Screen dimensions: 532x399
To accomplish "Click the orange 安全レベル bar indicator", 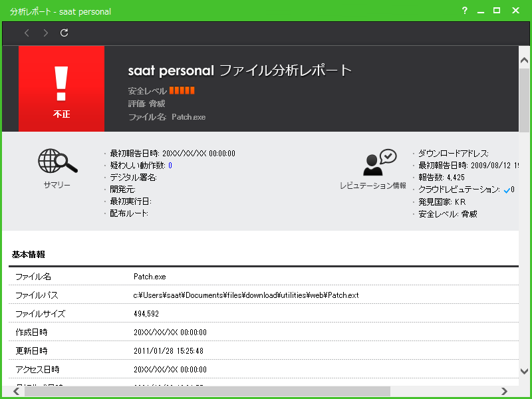I will (x=182, y=90).
